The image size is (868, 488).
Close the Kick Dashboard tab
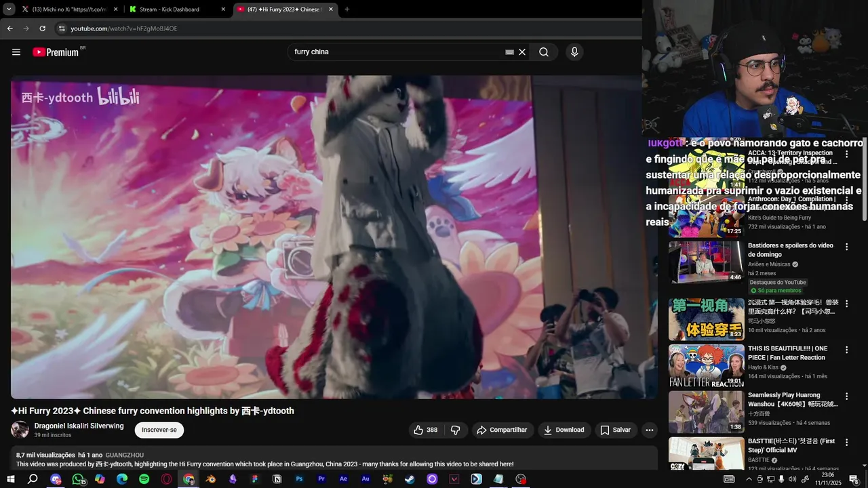(223, 9)
